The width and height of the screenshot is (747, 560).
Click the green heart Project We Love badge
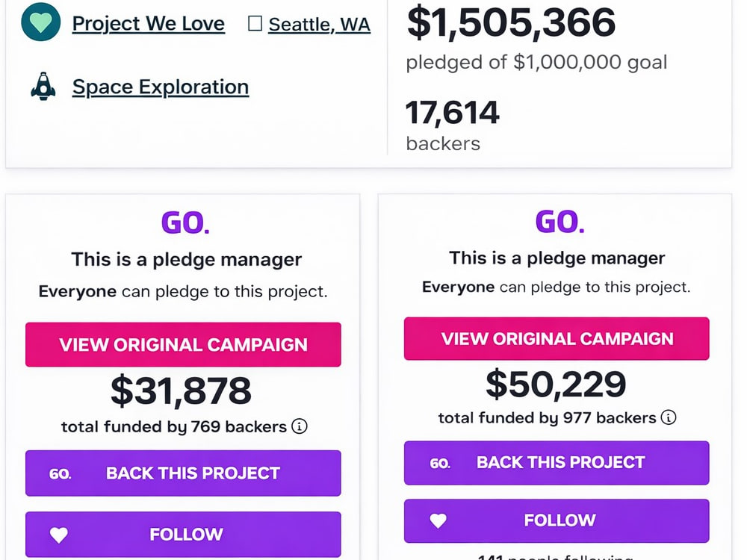41,22
